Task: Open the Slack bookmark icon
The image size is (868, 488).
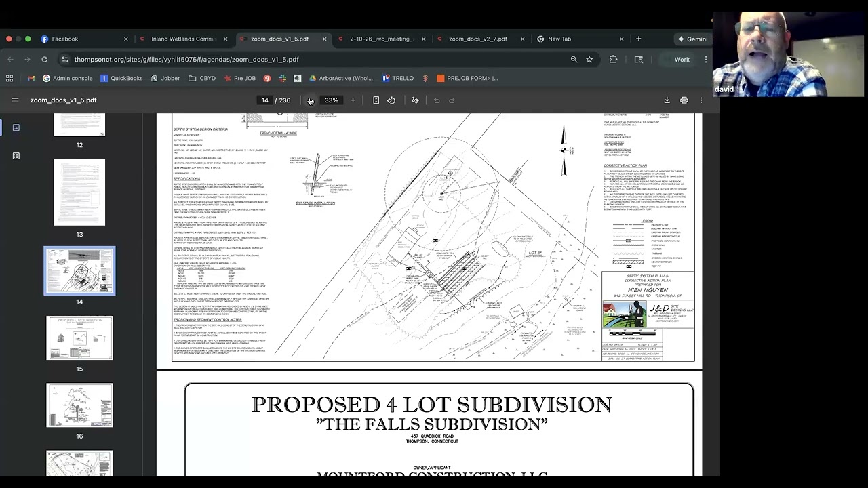Action: click(x=282, y=78)
